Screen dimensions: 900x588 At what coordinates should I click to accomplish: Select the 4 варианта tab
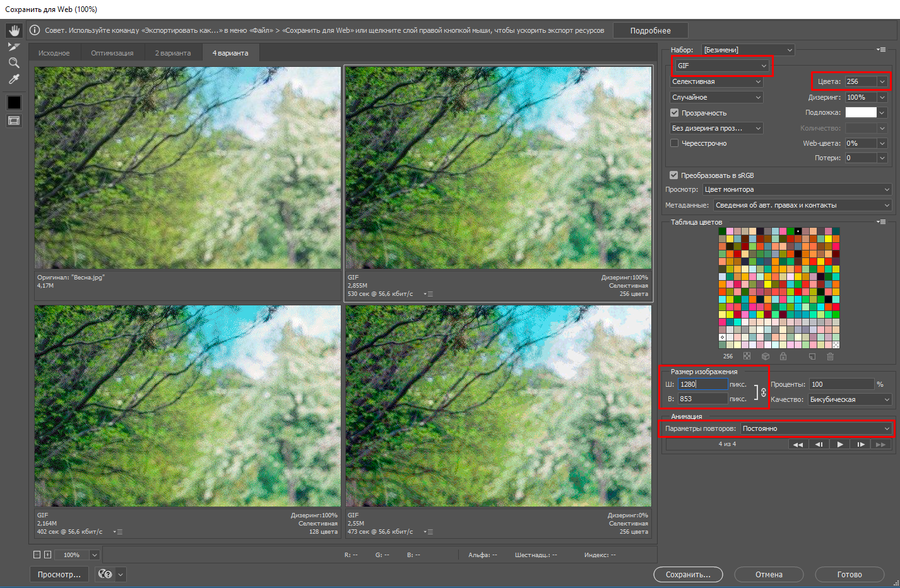[230, 53]
